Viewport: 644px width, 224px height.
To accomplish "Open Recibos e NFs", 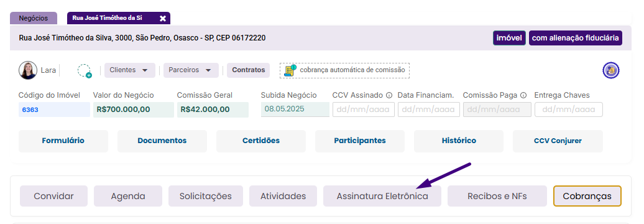I will 497,196.
